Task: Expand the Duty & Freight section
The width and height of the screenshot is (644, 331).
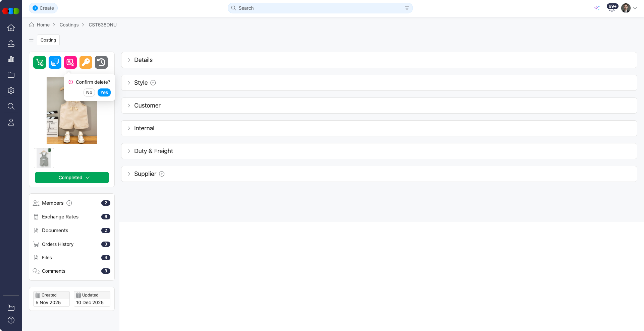Action: tap(153, 151)
